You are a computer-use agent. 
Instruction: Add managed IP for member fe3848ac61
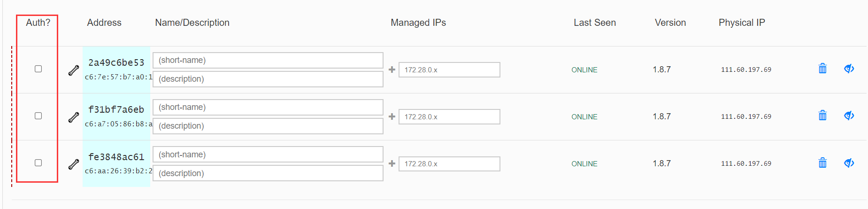pyautogui.click(x=392, y=163)
